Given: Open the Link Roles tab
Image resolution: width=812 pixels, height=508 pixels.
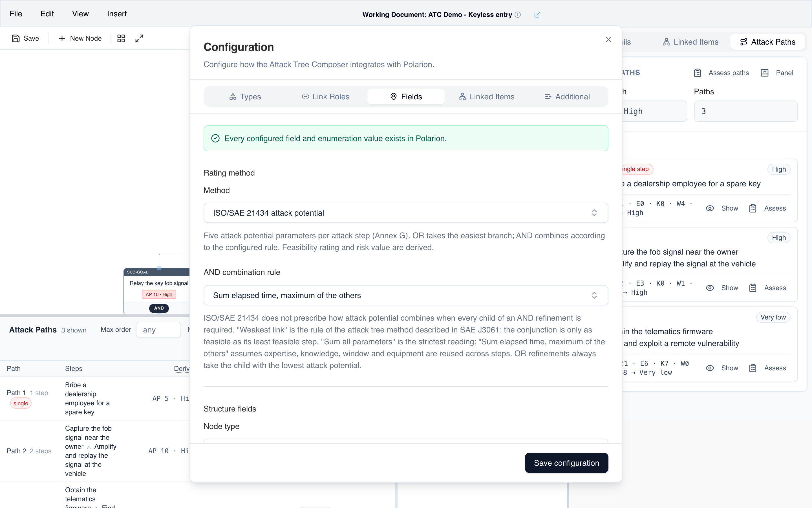Looking at the screenshot, I should [x=325, y=97].
